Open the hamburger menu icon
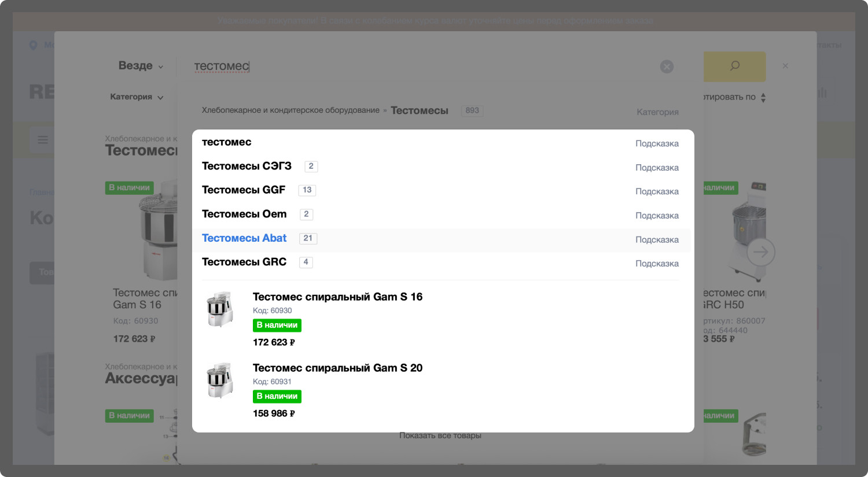868x477 pixels. click(x=43, y=139)
